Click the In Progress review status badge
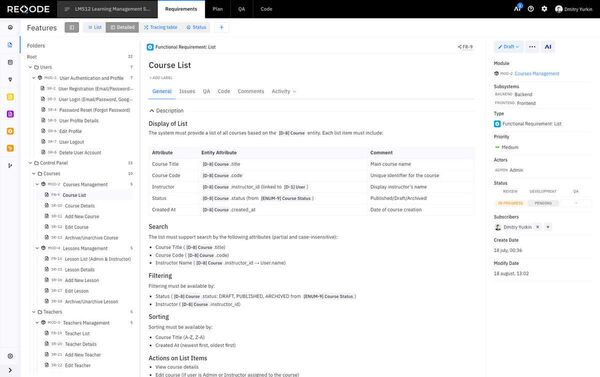The width and height of the screenshot is (600, 377). click(x=510, y=203)
